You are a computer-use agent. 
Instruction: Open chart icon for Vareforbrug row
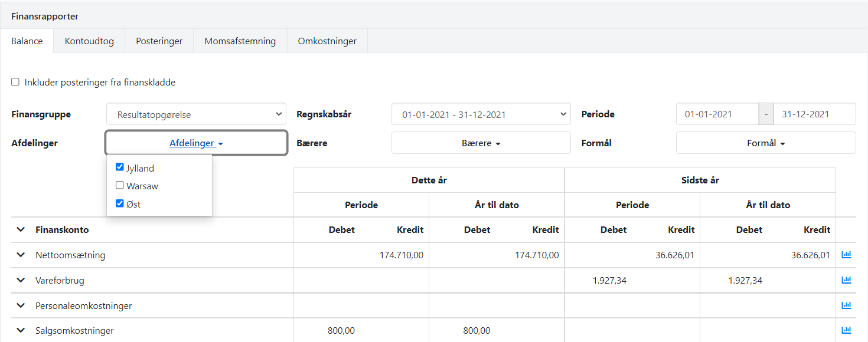click(846, 280)
